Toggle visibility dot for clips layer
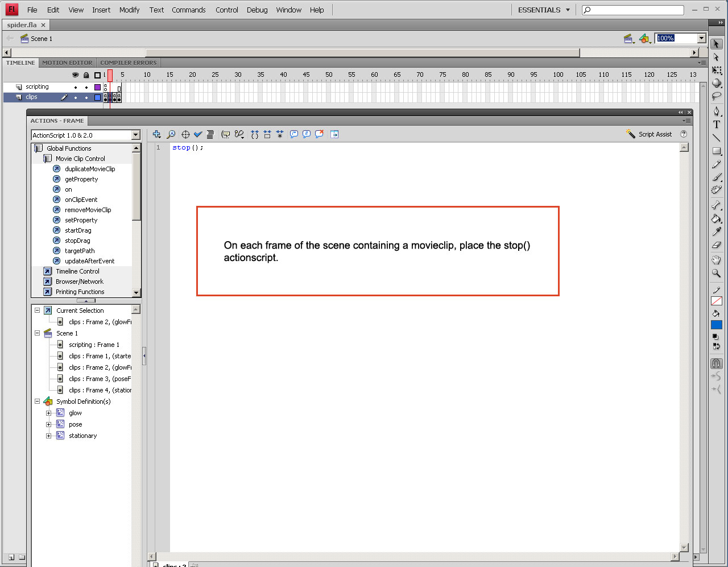 coord(76,98)
